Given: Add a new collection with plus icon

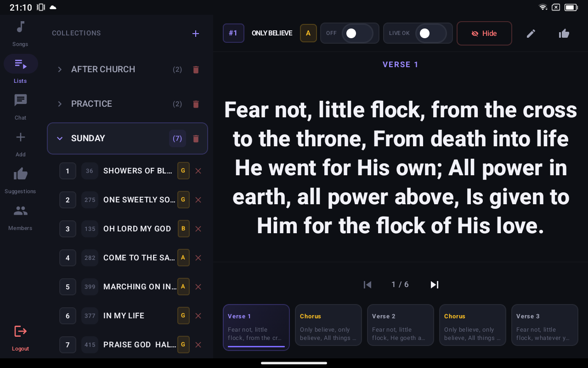Looking at the screenshot, I should pos(196,34).
